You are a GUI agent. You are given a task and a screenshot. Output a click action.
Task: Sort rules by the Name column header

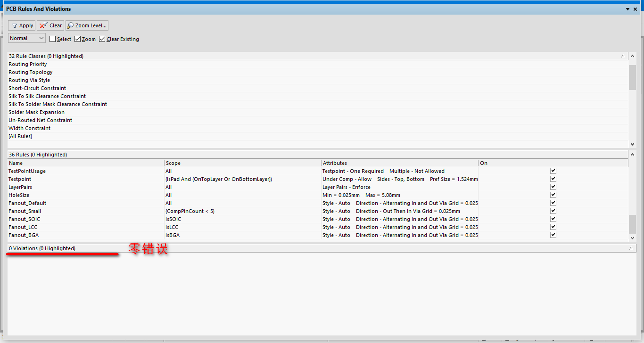85,163
